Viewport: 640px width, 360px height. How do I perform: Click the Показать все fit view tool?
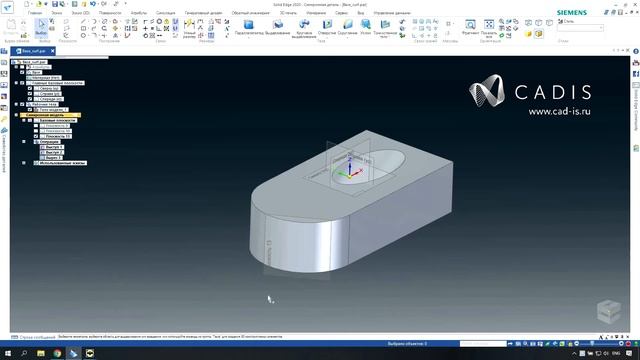(489, 28)
